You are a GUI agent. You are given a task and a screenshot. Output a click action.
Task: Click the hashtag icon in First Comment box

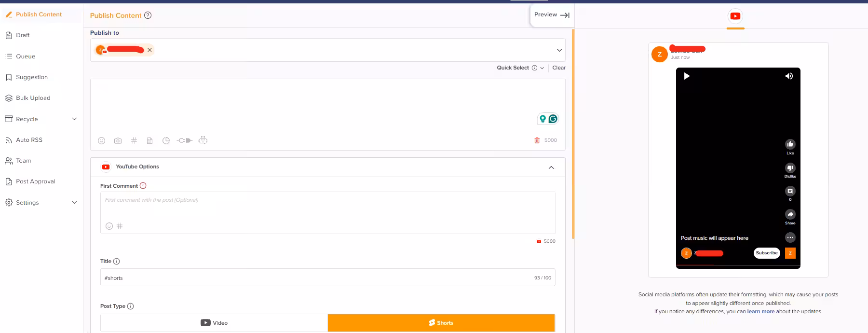[x=120, y=226]
